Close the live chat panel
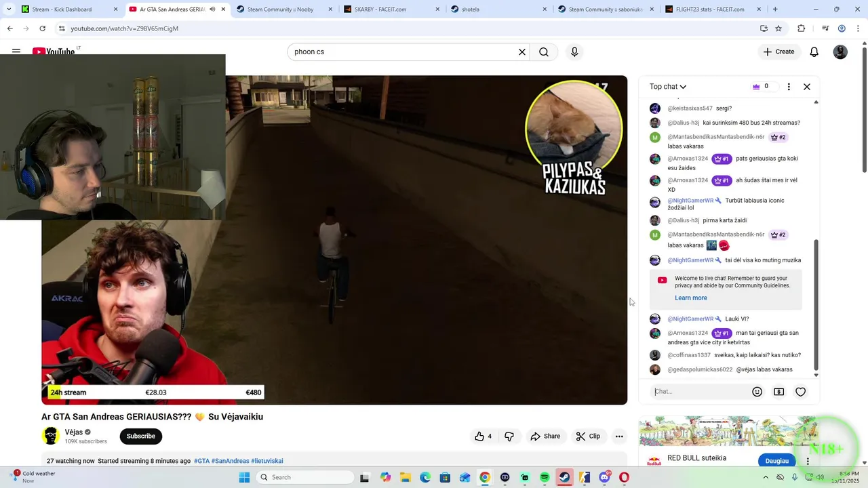The width and height of the screenshot is (868, 488). point(807,87)
